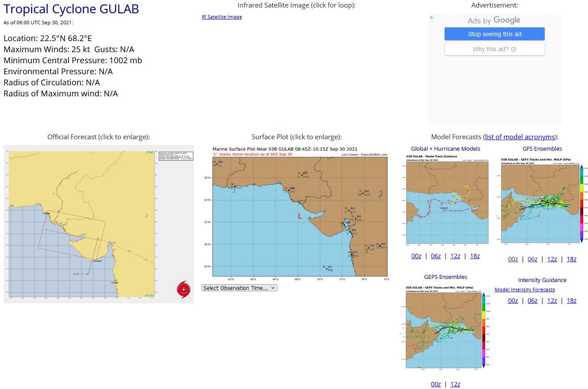Select the 00z Global + Hurricane Models run
The width and height of the screenshot is (588, 389).
(416, 256)
